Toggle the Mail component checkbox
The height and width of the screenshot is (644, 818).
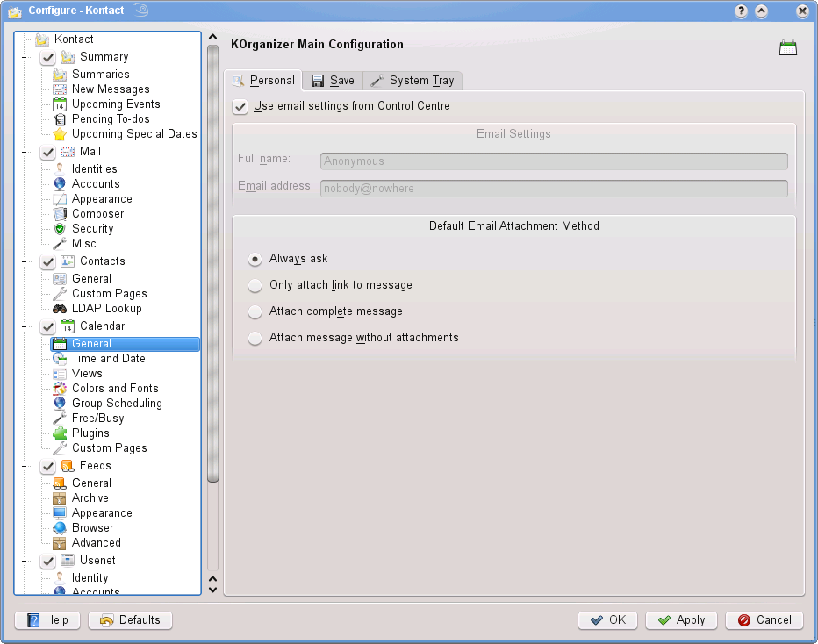pyautogui.click(x=48, y=152)
